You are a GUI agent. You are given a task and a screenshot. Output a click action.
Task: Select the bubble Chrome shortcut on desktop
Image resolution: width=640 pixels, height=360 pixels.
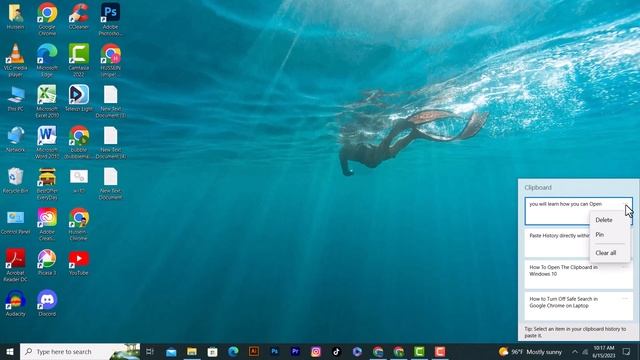tap(79, 142)
